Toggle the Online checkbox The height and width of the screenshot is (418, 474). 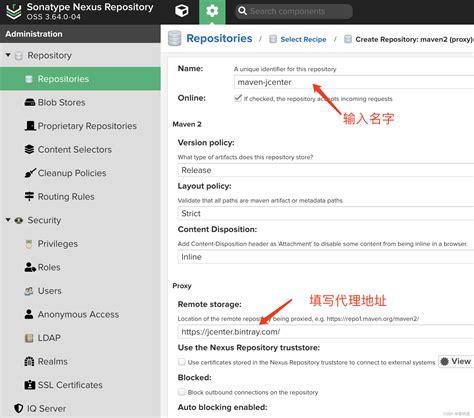[238, 98]
